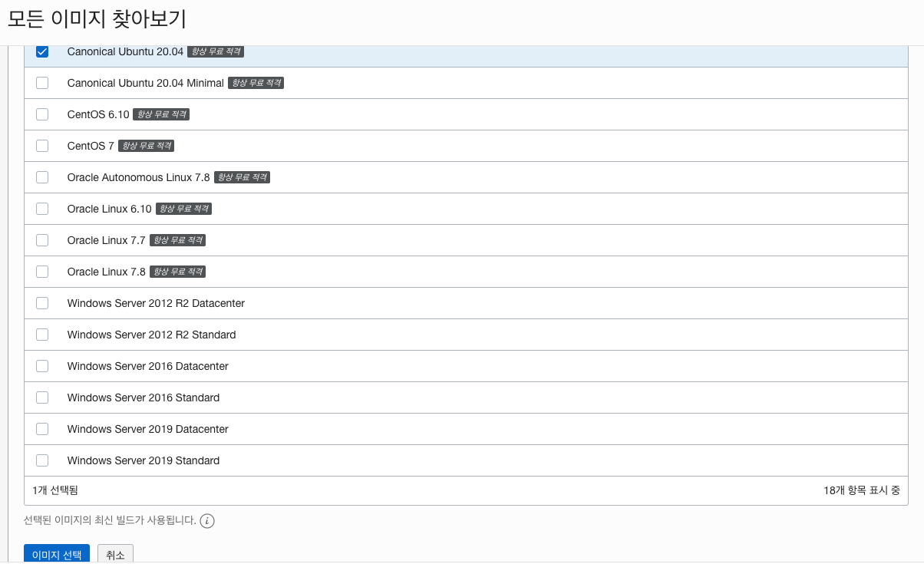The height and width of the screenshot is (564, 924).
Task: Tick the Oracle Linux 7.8 checkbox
Action: point(42,272)
